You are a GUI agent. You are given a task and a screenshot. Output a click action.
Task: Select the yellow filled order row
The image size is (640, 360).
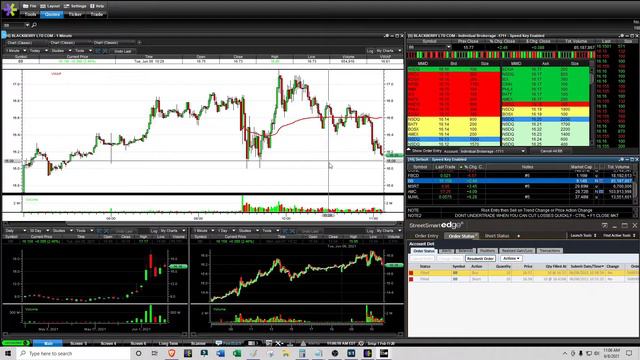coord(524,273)
